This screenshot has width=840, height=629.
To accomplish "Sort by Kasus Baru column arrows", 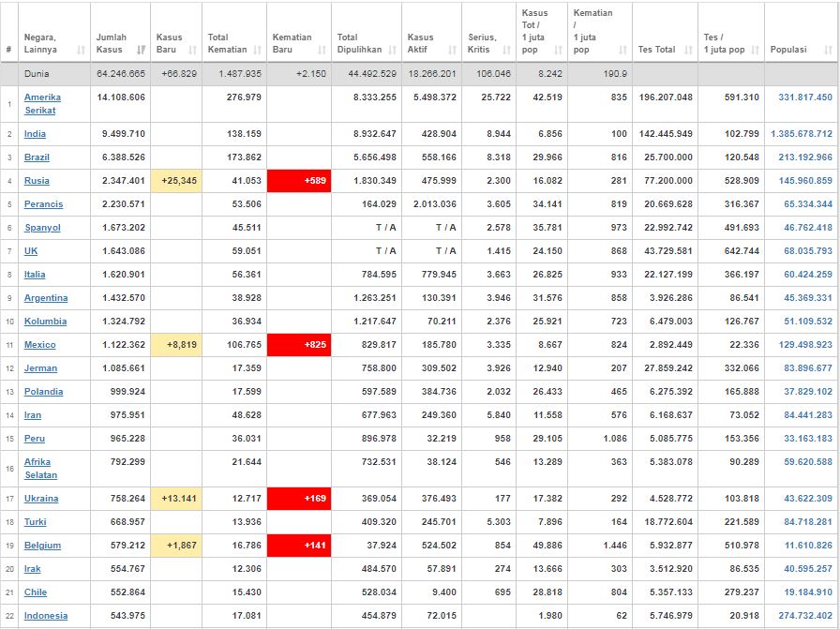I will tap(192, 50).
